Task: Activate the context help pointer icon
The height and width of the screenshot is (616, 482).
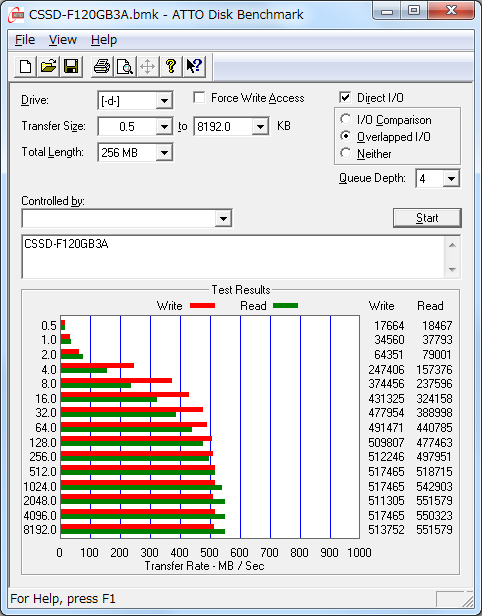Action: click(194, 66)
